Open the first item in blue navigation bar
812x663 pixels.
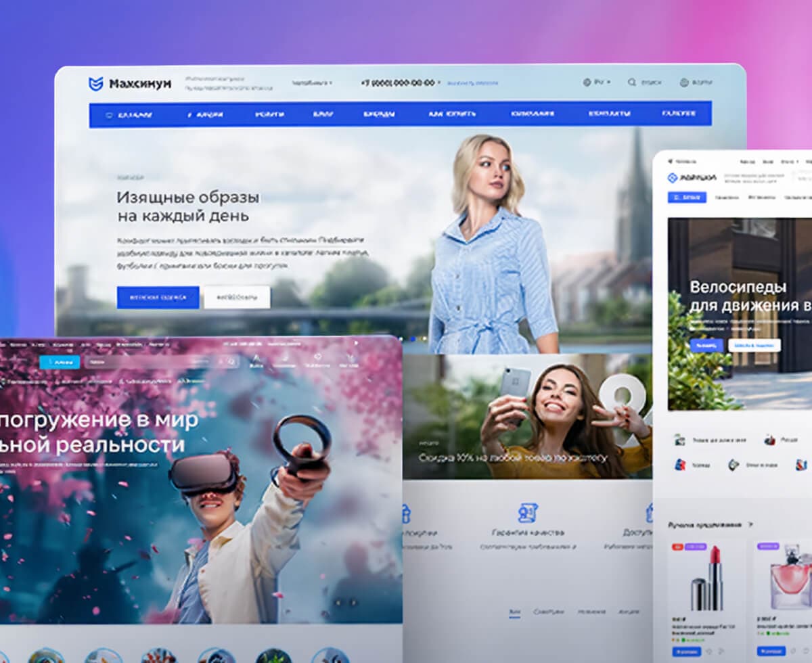coord(129,114)
